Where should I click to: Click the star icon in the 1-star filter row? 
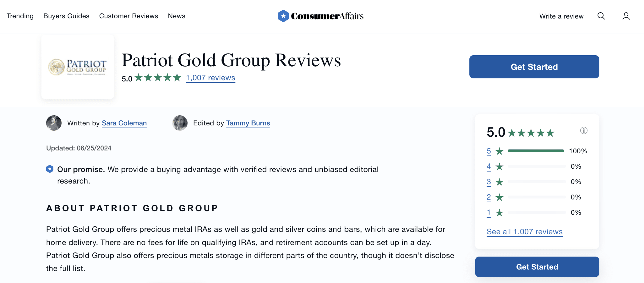[x=499, y=212]
